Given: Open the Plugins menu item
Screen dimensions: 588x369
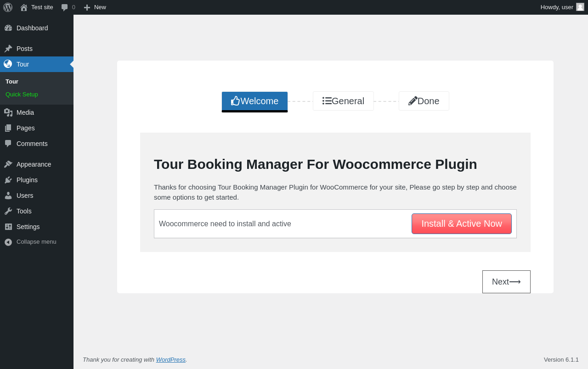Looking at the screenshot, I should tap(37, 180).
